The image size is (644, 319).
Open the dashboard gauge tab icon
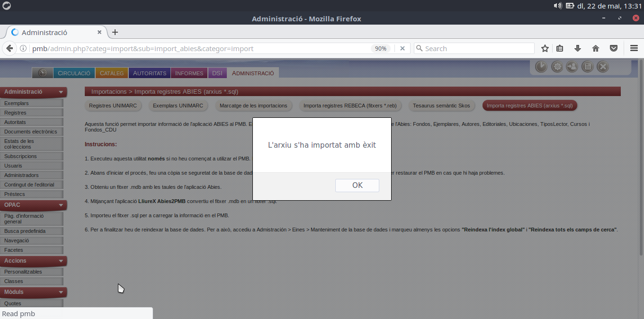[42, 73]
